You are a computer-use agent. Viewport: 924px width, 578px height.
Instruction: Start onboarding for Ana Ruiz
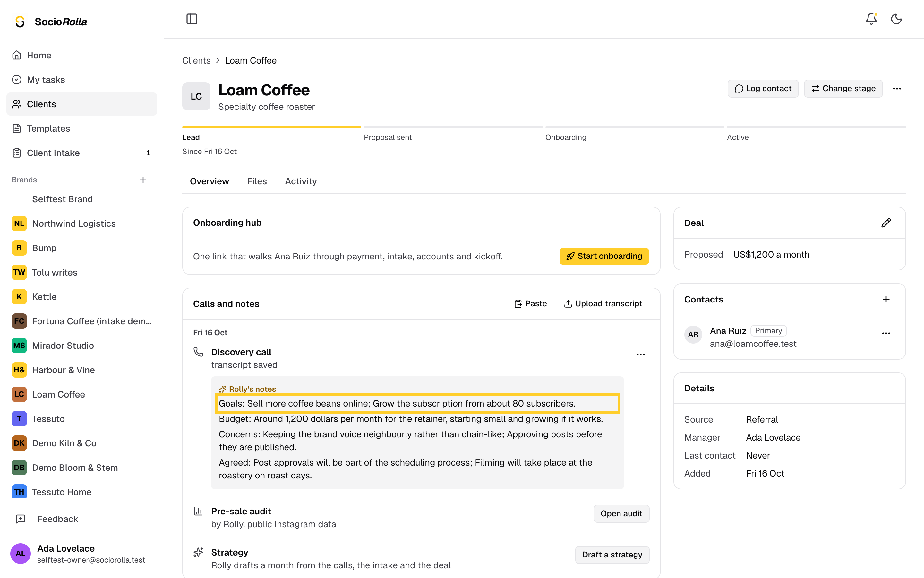pyautogui.click(x=604, y=256)
